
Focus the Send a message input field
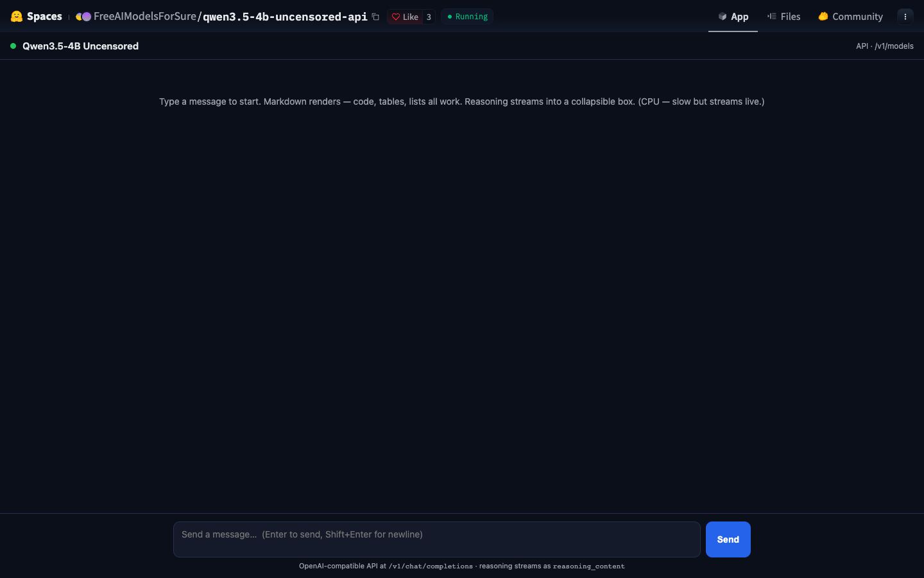click(x=436, y=539)
